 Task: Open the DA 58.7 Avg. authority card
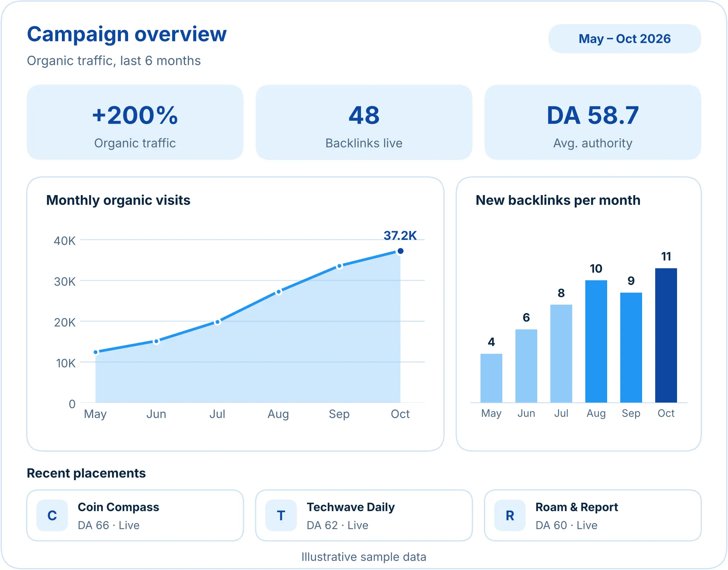[x=593, y=122]
